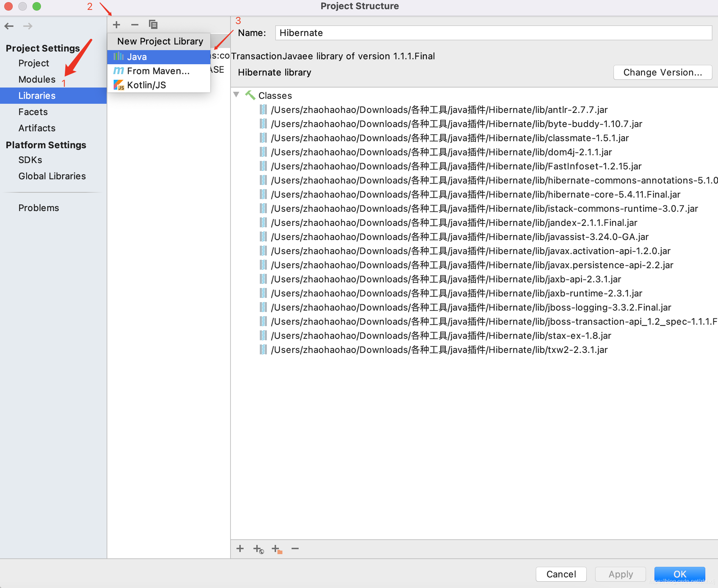Click the exclude plus-folder icon
The image size is (718, 588).
click(277, 549)
